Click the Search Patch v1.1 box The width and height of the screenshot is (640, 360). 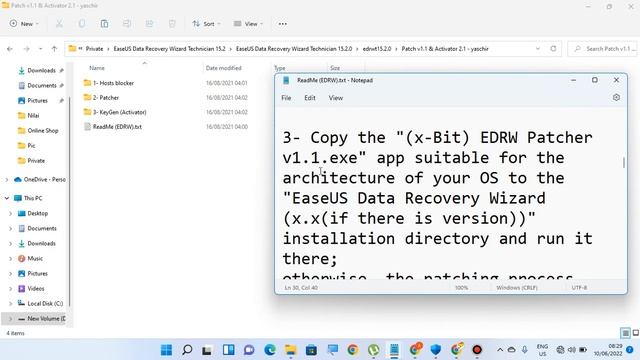602,49
